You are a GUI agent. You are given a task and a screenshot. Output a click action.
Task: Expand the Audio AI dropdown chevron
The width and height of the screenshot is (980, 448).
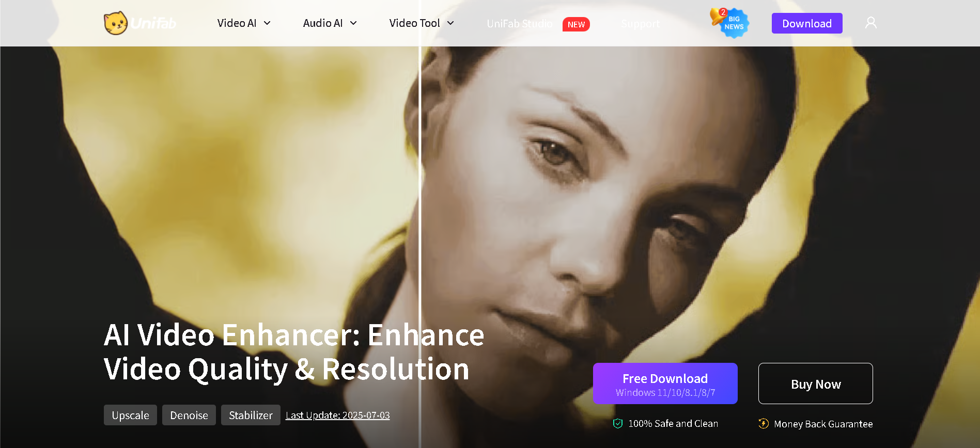pos(353,23)
